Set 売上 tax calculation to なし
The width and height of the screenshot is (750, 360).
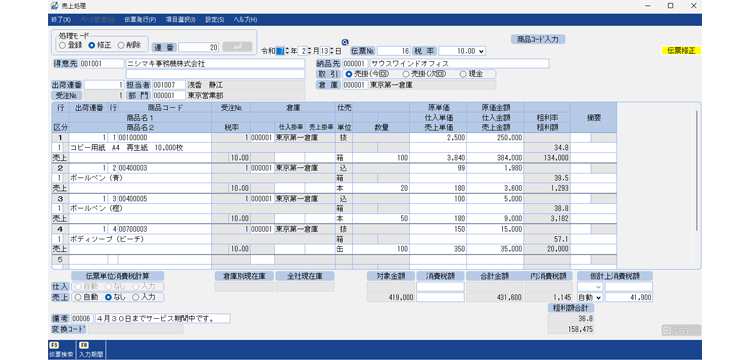pos(115,297)
